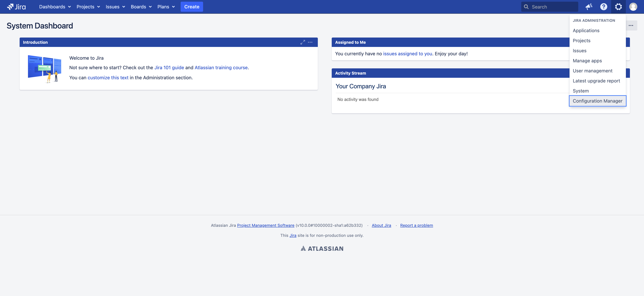
Task: Click the Search bar icon
Action: pos(526,7)
